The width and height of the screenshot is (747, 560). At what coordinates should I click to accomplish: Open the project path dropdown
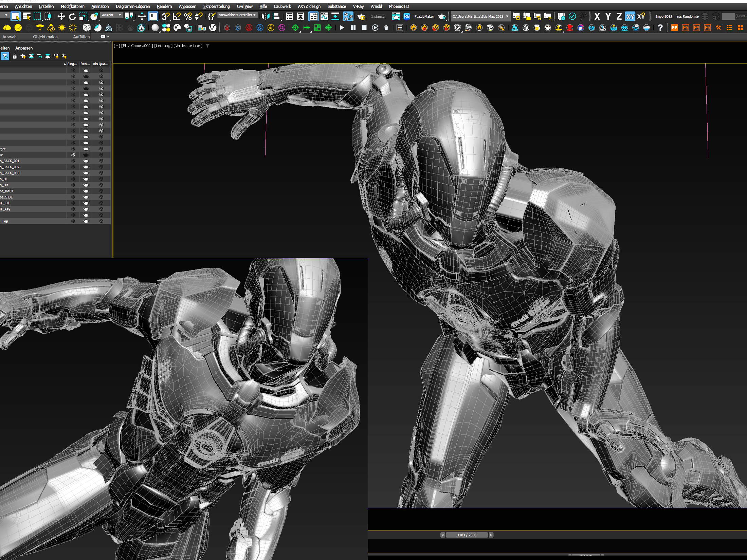(480, 16)
